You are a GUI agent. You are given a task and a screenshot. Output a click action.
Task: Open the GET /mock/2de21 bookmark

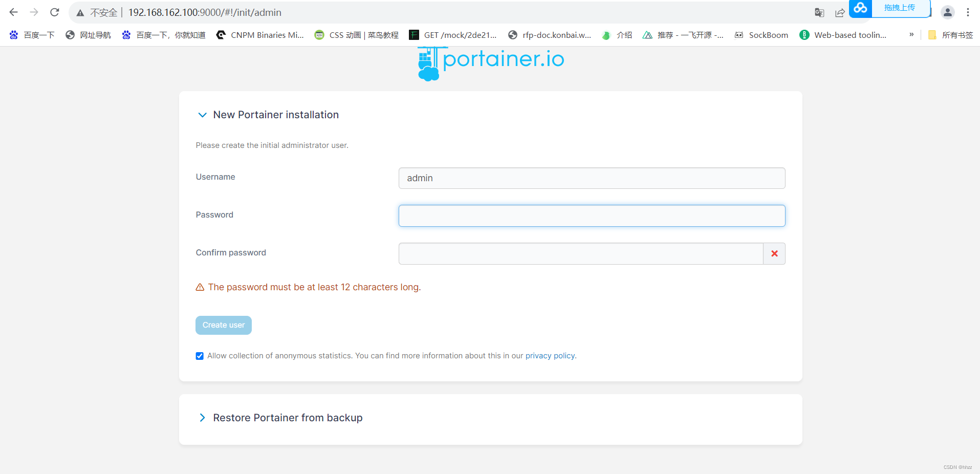[x=453, y=35]
